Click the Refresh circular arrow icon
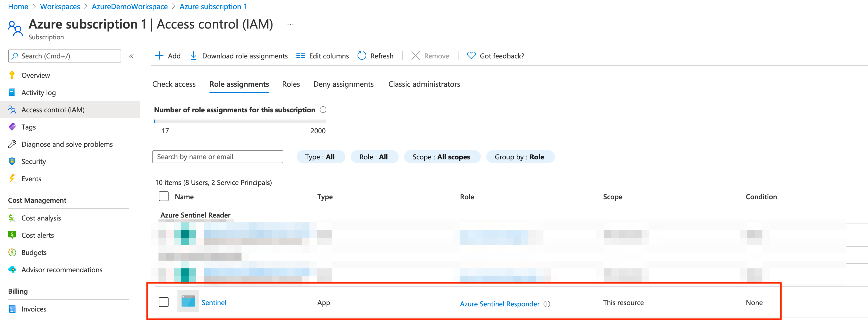 [x=362, y=55]
